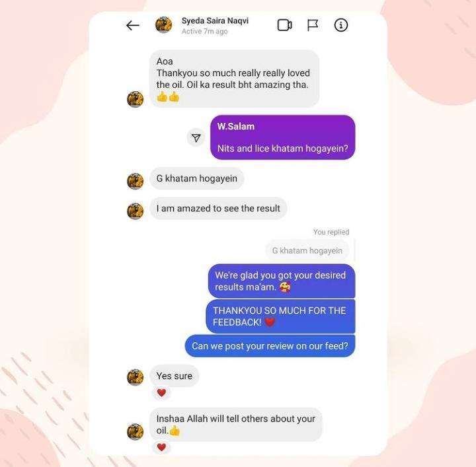Open chat details via the info icon

341,25
